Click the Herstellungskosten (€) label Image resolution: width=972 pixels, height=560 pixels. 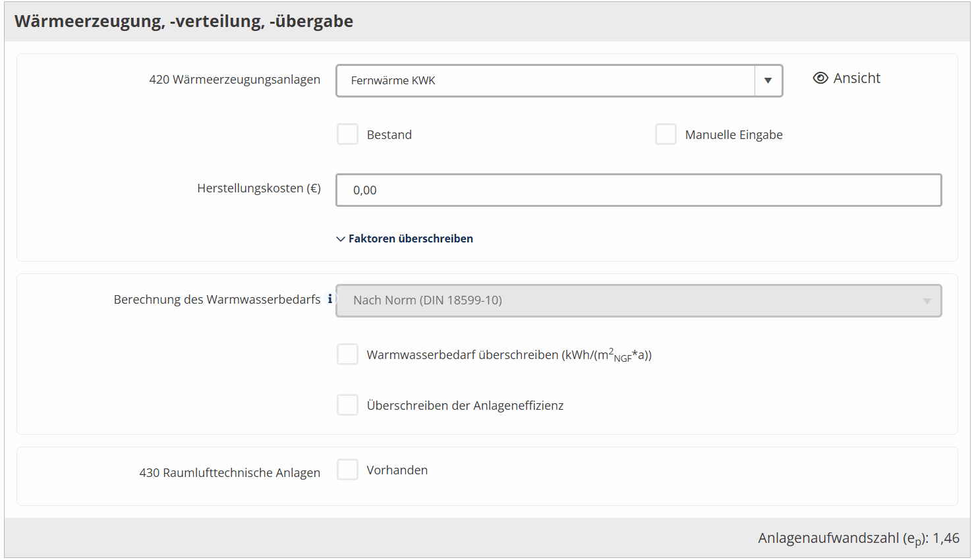point(259,188)
